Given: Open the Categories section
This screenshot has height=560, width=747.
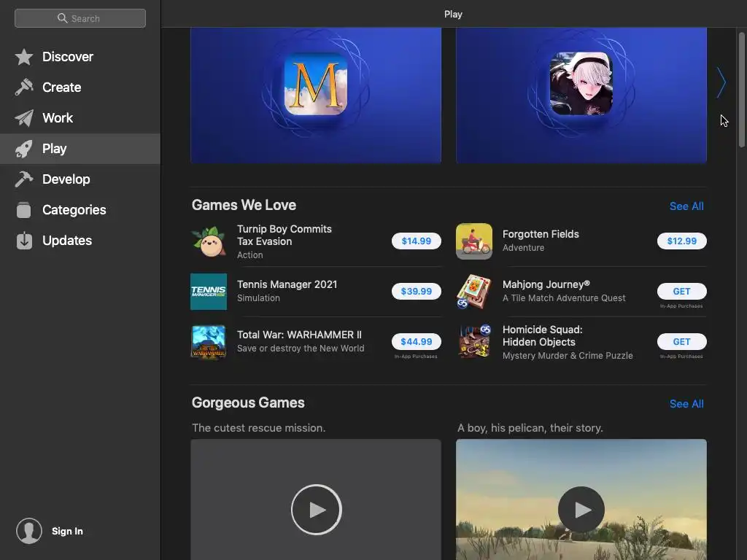Looking at the screenshot, I should click(80, 209).
